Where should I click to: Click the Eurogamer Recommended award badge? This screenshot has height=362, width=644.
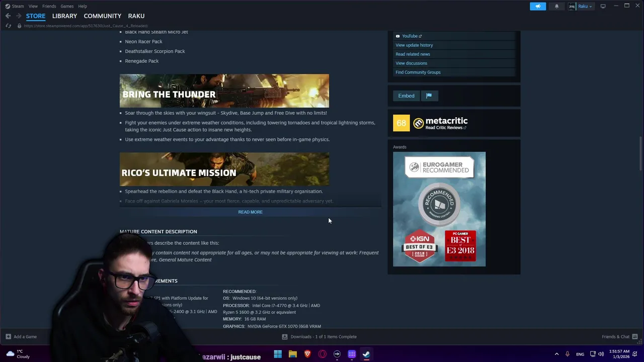click(x=439, y=167)
